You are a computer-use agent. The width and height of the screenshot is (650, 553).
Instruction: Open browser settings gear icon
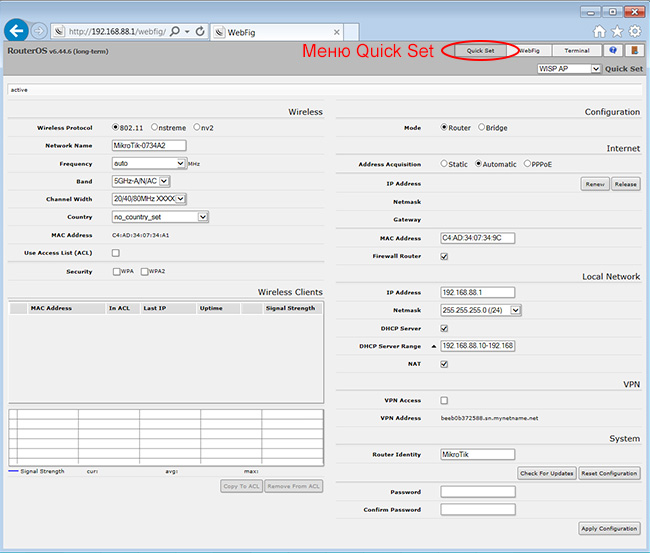pyautogui.click(x=635, y=31)
